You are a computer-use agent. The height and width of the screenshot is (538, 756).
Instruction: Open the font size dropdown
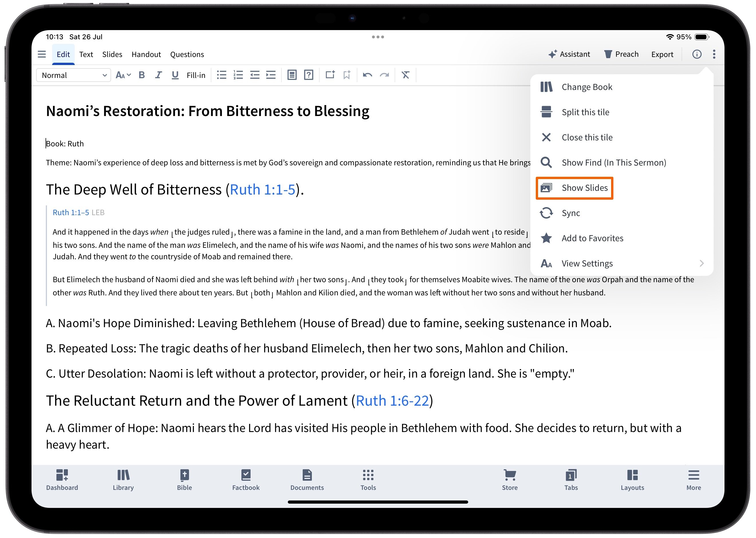click(123, 75)
